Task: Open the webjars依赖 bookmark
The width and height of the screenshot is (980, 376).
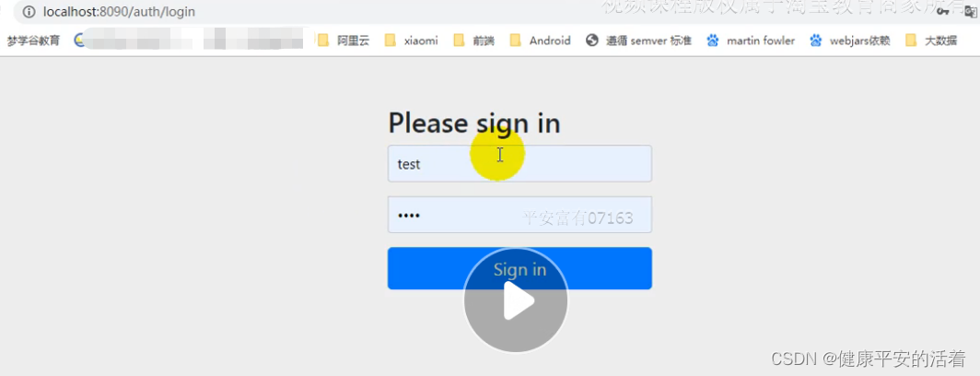Action: coord(849,41)
